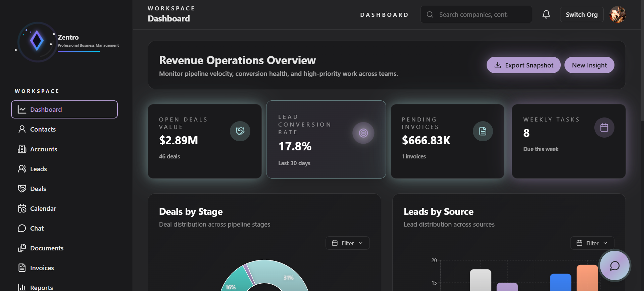Screen dimensions: 644x291
Task: Focus the Search companies input field
Action: click(476, 14)
